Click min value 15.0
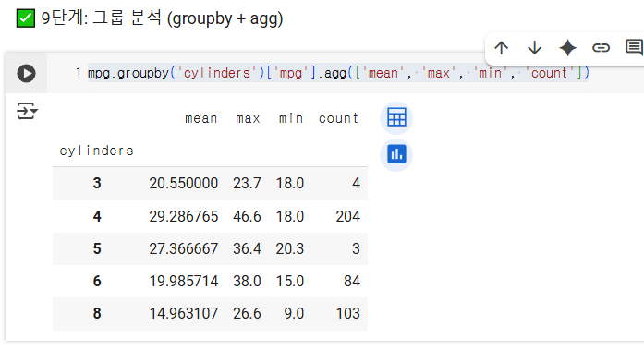Image resolution: width=644 pixels, height=350 pixels. coord(289,281)
